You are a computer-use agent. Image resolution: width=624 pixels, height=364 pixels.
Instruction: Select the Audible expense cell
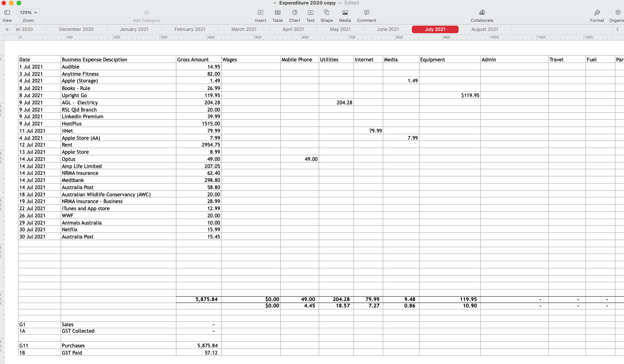point(118,67)
